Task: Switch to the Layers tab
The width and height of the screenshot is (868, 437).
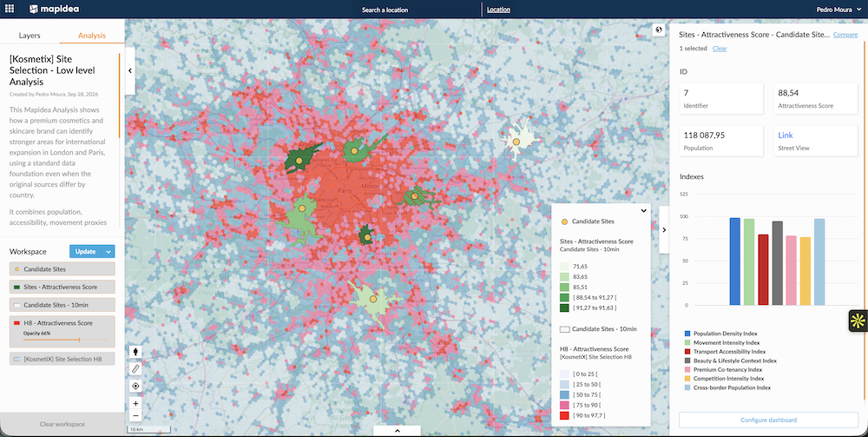Action: [30, 36]
